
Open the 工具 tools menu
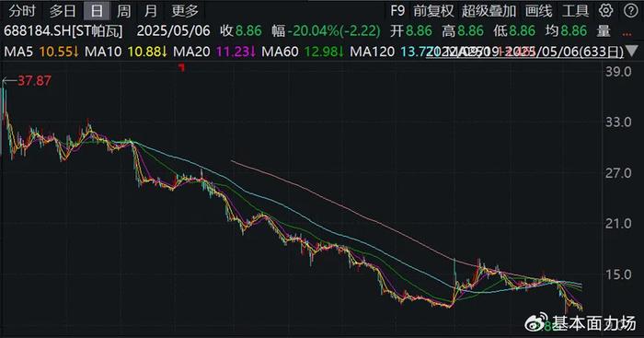coord(575,11)
